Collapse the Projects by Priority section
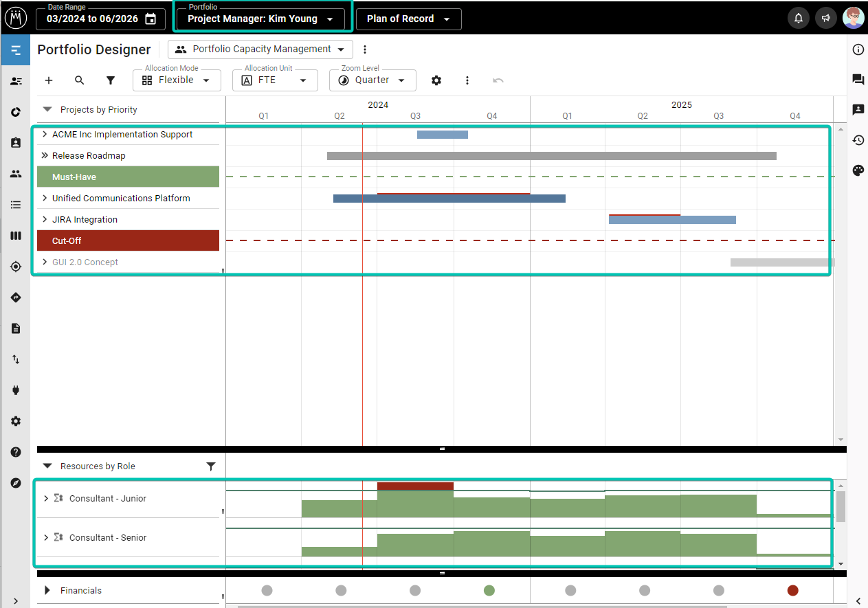Screen dimensions: 868x608 click(47, 109)
